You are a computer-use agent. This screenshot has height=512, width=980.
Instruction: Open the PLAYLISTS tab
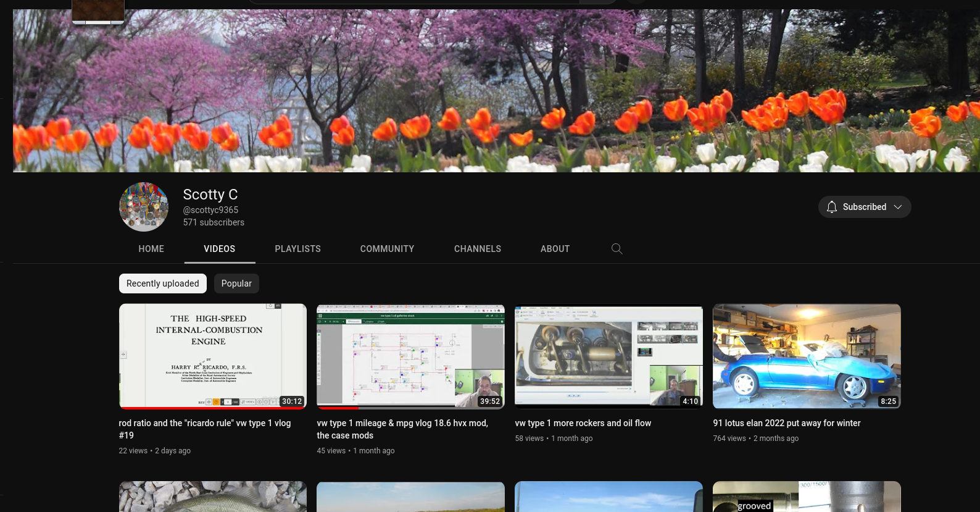click(298, 249)
